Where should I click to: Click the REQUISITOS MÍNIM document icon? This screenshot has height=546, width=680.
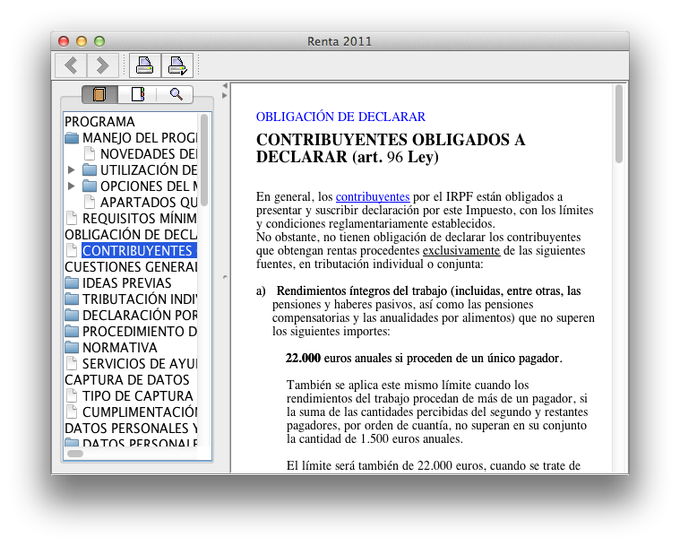[x=72, y=218]
